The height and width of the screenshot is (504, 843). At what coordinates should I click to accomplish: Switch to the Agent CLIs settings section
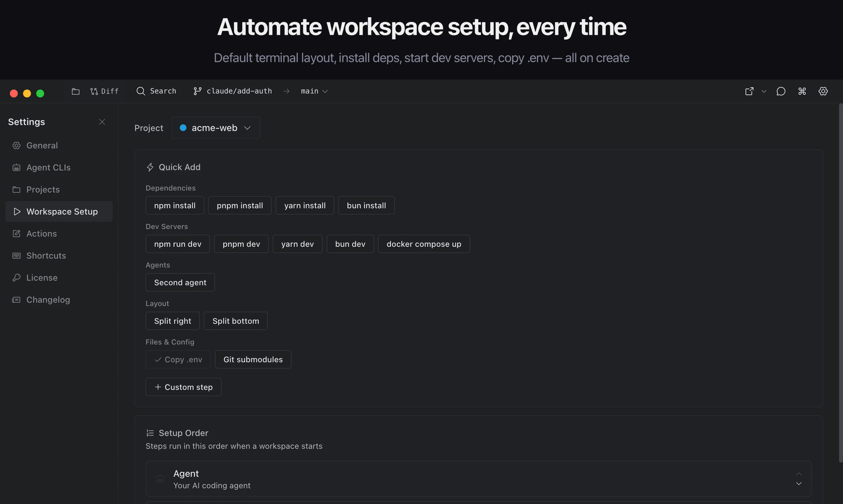(48, 167)
